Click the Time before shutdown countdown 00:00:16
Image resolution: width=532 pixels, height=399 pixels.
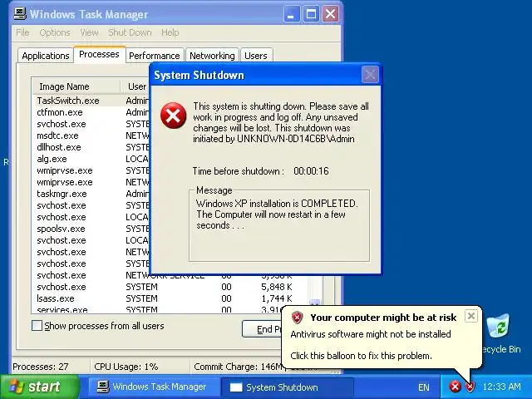[311, 171]
